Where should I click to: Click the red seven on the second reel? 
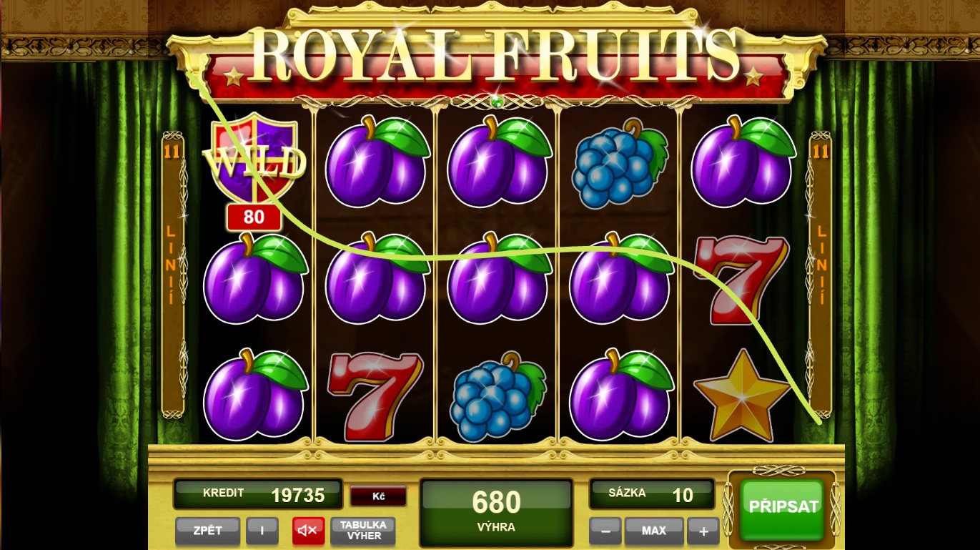[x=374, y=396]
